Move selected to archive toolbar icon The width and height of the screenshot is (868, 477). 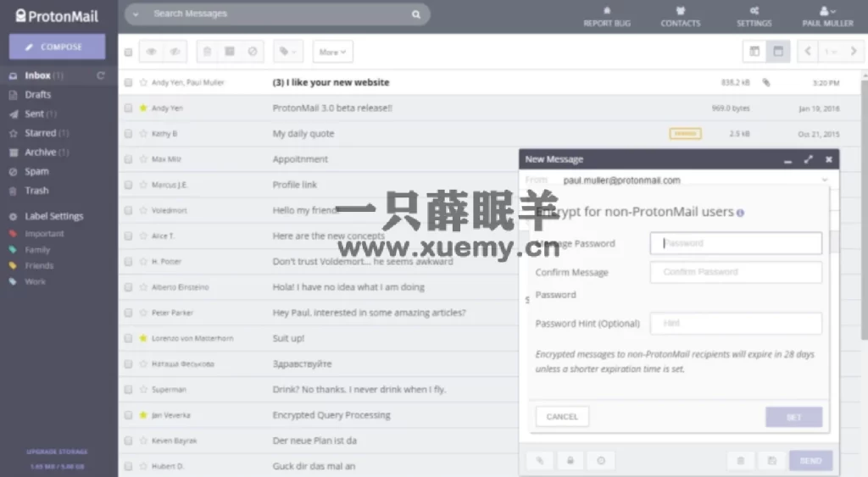[x=230, y=52]
